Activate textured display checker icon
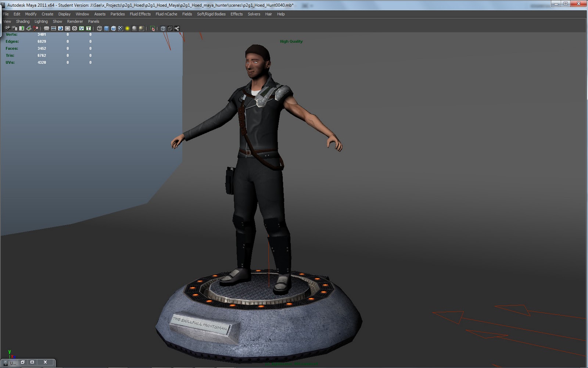Image resolution: width=588 pixels, height=368 pixels. pyautogui.click(x=119, y=28)
